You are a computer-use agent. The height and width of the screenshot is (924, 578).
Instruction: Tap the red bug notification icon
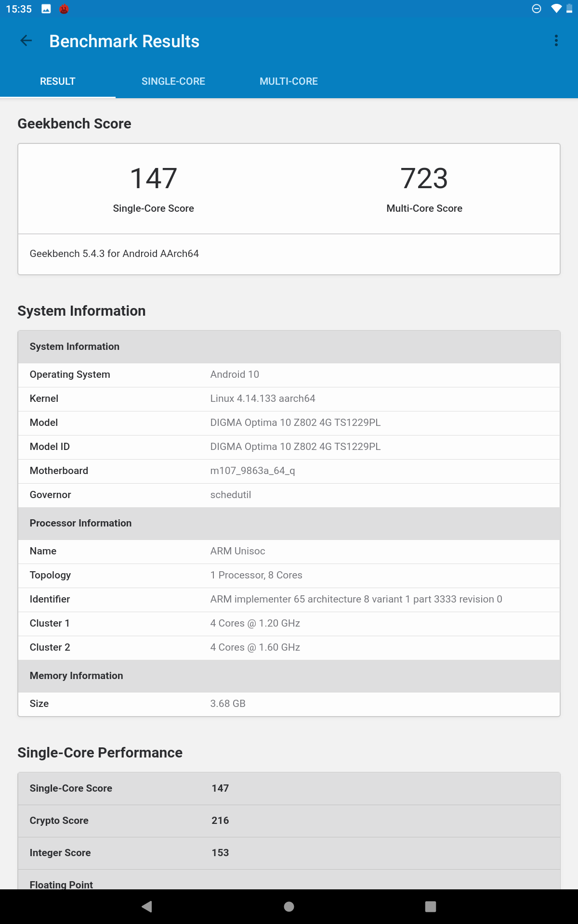[x=64, y=9]
